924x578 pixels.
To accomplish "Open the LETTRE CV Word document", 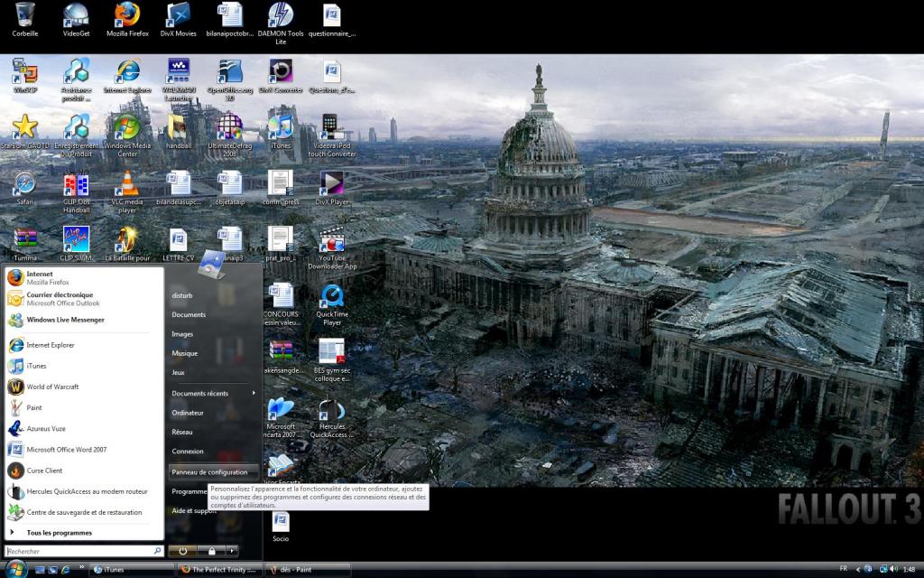I will pos(178,244).
